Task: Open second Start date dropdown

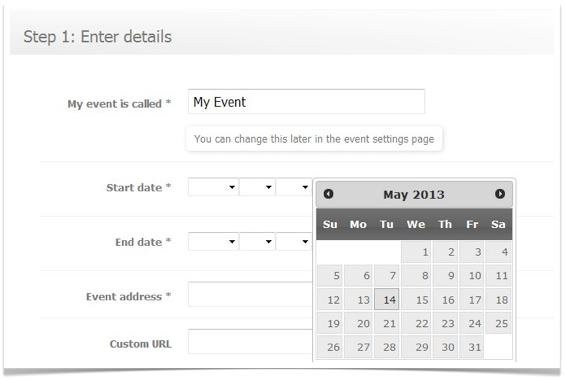Action: pyautogui.click(x=257, y=187)
